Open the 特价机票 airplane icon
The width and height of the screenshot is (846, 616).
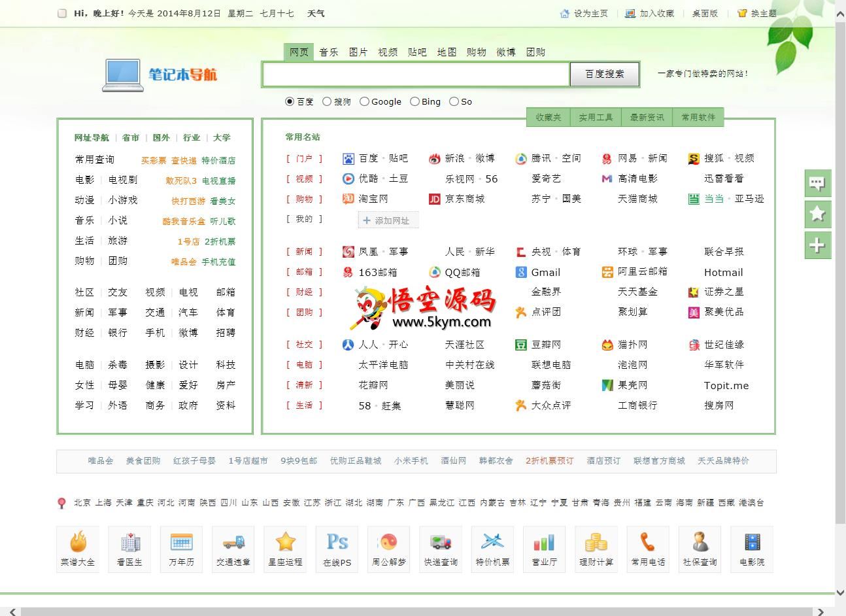point(492,541)
